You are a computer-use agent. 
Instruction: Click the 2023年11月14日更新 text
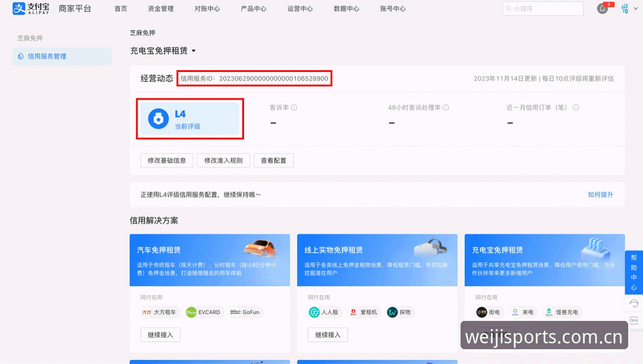click(x=505, y=79)
